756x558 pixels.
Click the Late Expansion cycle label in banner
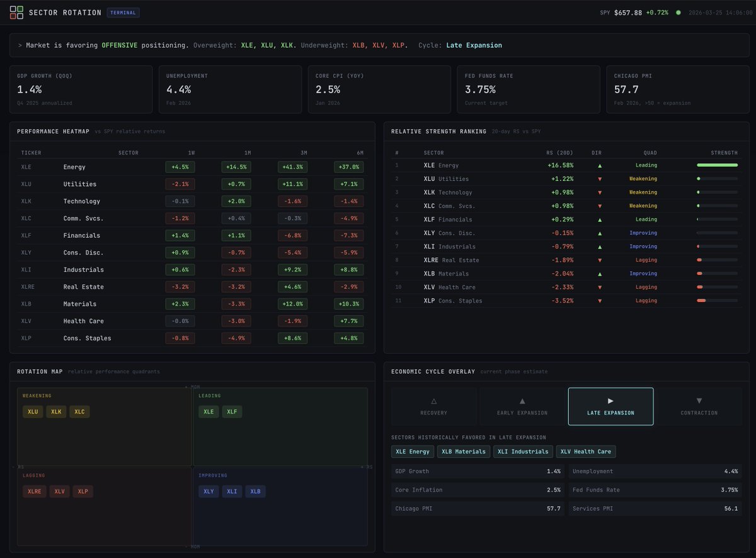(474, 45)
